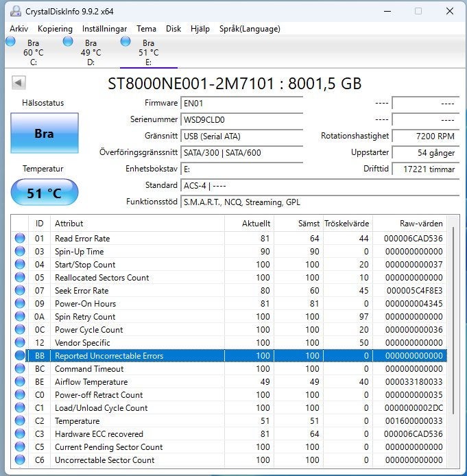This screenshot has height=476, width=467.
Task: Click the Överföringsgränssnitt field SATA/300 | SATA/600
Action: click(x=242, y=153)
